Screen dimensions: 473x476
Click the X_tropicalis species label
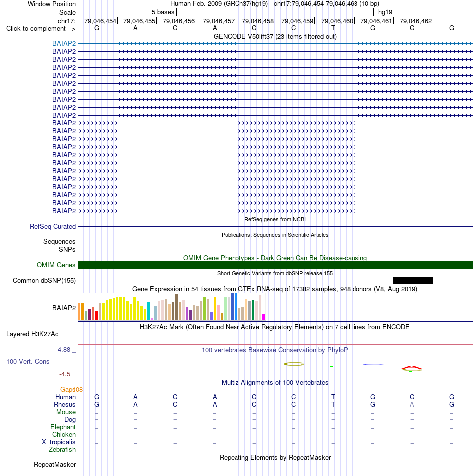point(59,442)
